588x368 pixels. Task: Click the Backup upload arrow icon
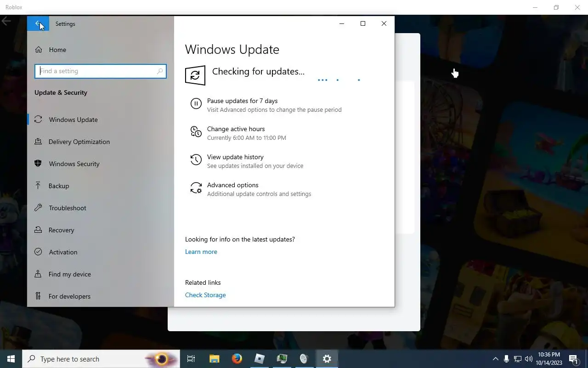point(39,186)
